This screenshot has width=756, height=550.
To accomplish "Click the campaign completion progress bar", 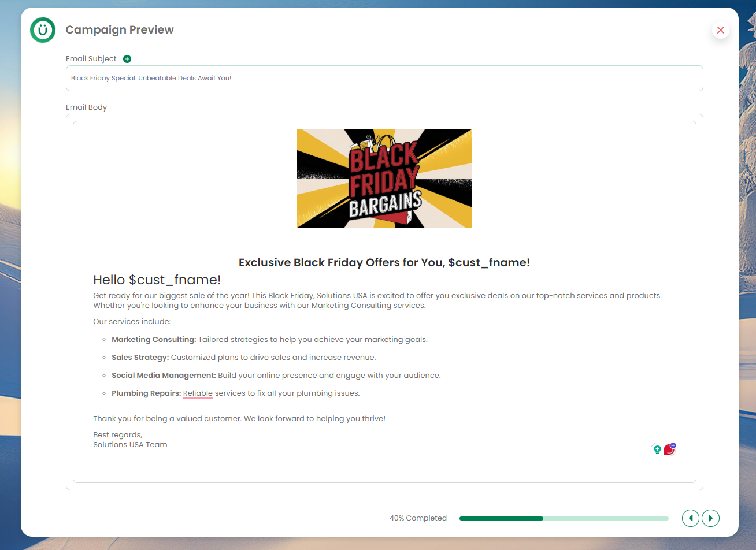I will click(x=564, y=518).
